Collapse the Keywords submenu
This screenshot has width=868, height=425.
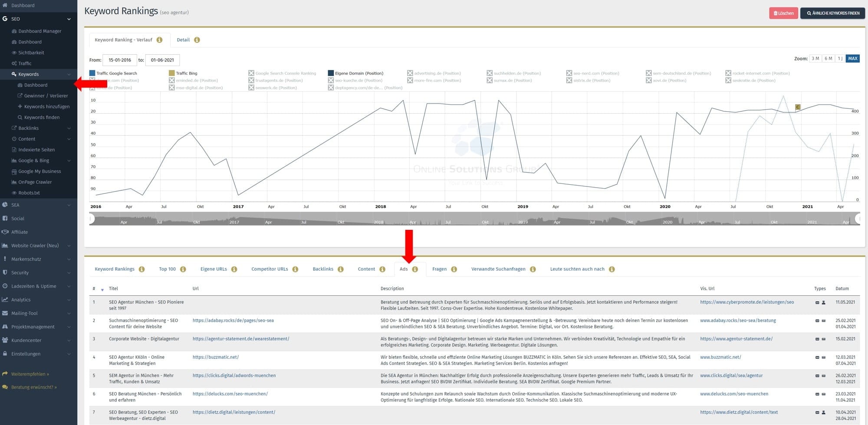pos(69,75)
